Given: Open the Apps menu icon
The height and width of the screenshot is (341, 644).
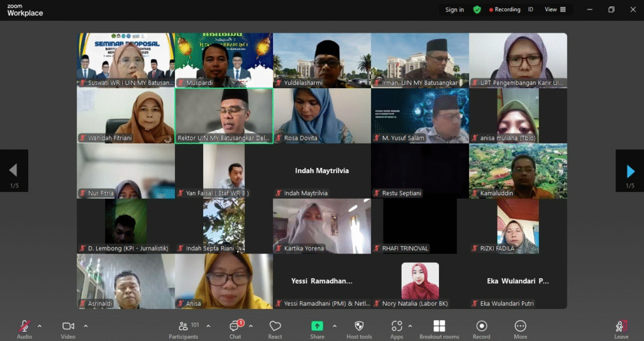Looking at the screenshot, I should pos(396,326).
